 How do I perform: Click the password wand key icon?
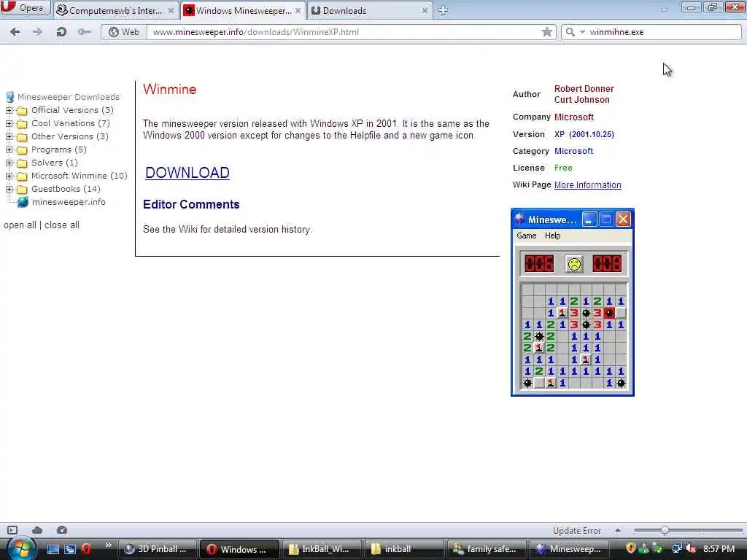85,32
